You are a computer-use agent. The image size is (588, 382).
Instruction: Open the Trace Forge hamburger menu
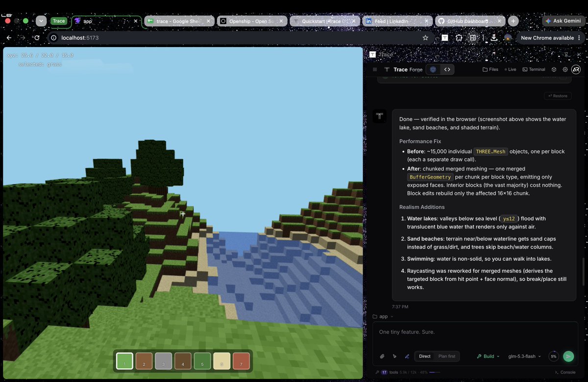(x=375, y=70)
